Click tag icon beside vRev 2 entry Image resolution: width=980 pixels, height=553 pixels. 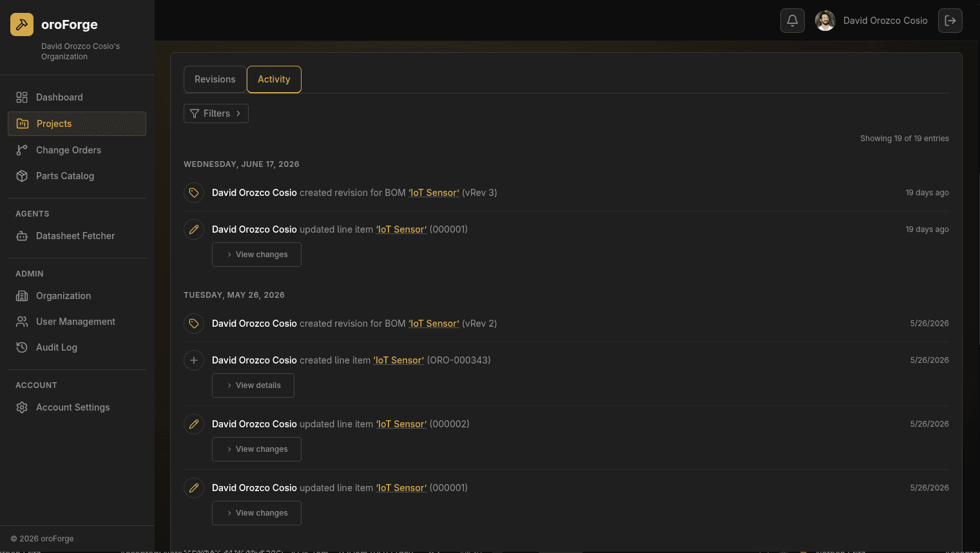[194, 324]
